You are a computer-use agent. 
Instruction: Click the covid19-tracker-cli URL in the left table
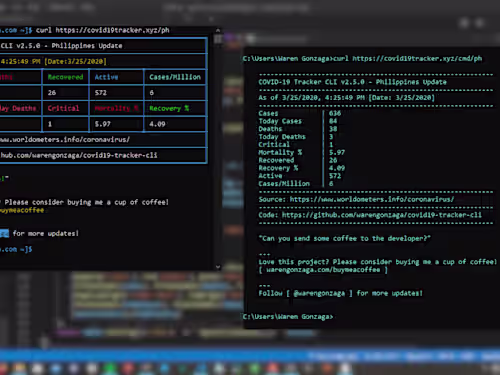pyautogui.click(x=79, y=155)
